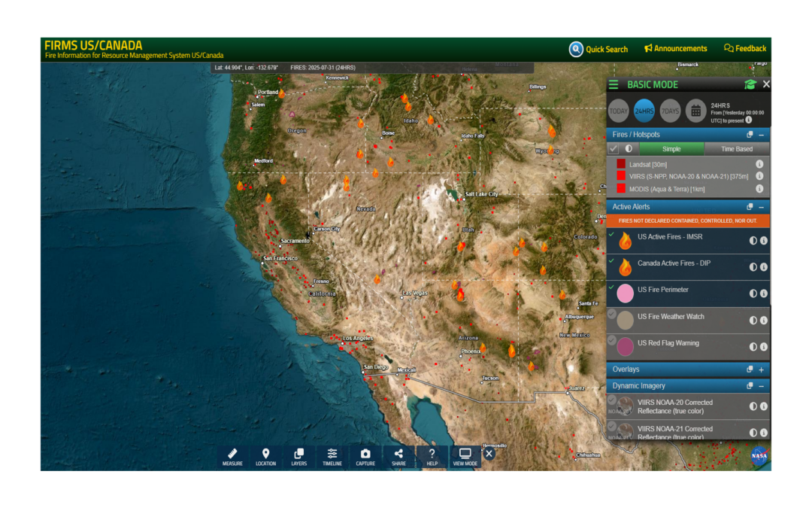
Task: Collapse the Fires / Hotspots section
Action: click(762, 135)
